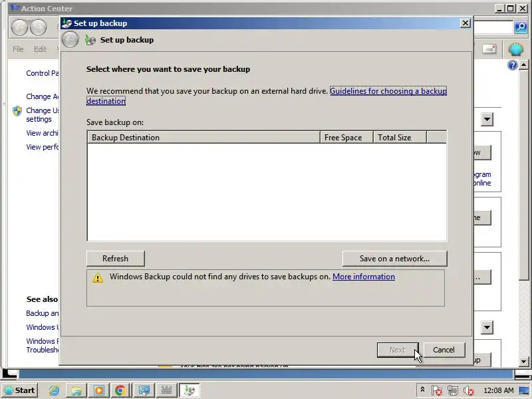Click the Free Space column header
This screenshot has height=399, width=532.
pos(346,138)
